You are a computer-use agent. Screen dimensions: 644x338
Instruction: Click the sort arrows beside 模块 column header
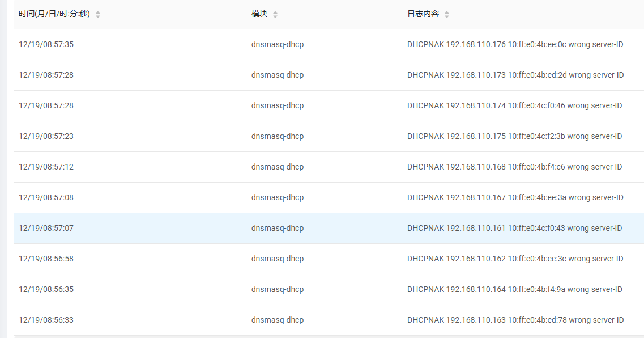tap(275, 14)
